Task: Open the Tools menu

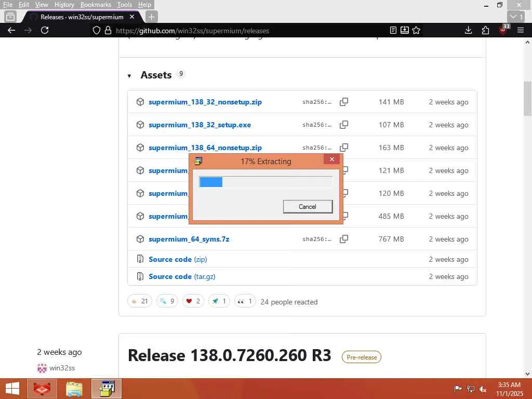Action: pyautogui.click(x=125, y=5)
